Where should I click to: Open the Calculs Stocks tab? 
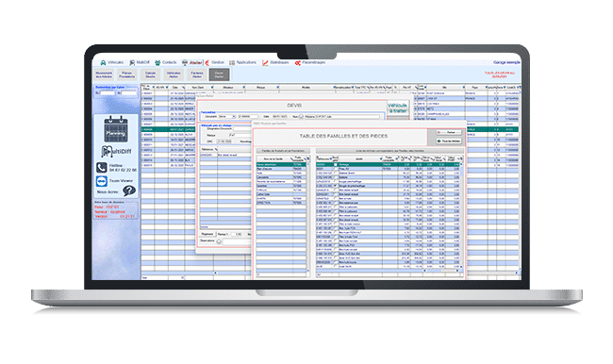pos(150,74)
